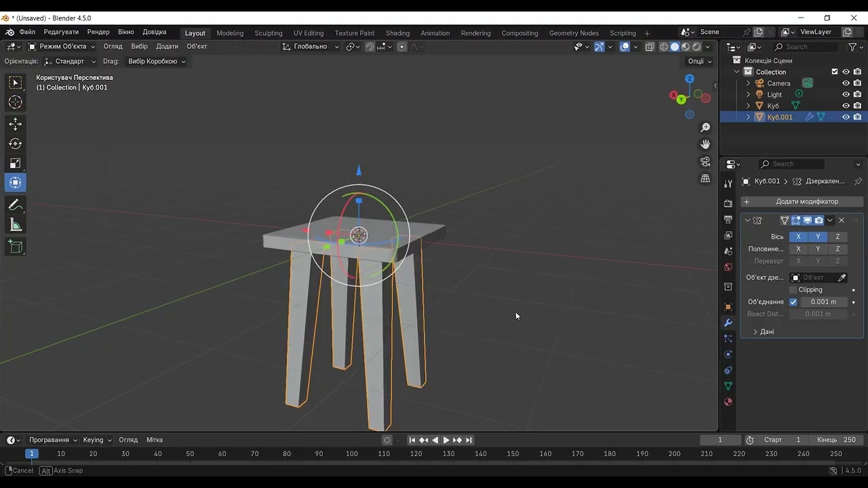Hide Light with its eye icon

click(846, 95)
